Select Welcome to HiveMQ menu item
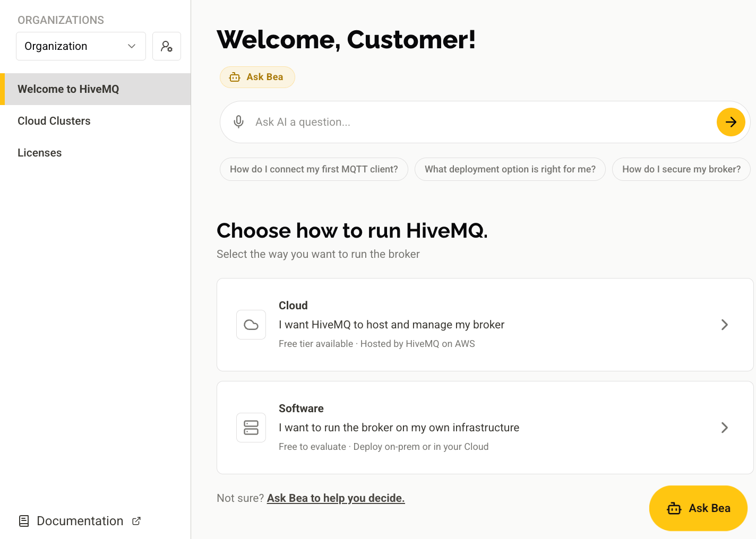This screenshot has width=756, height=539. pyautogui.click(x=96, y=89)
